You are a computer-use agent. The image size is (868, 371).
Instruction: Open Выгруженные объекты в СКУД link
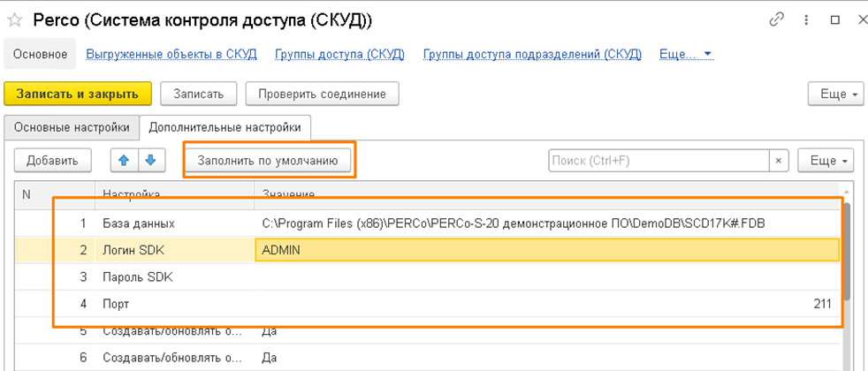(171, 55)
